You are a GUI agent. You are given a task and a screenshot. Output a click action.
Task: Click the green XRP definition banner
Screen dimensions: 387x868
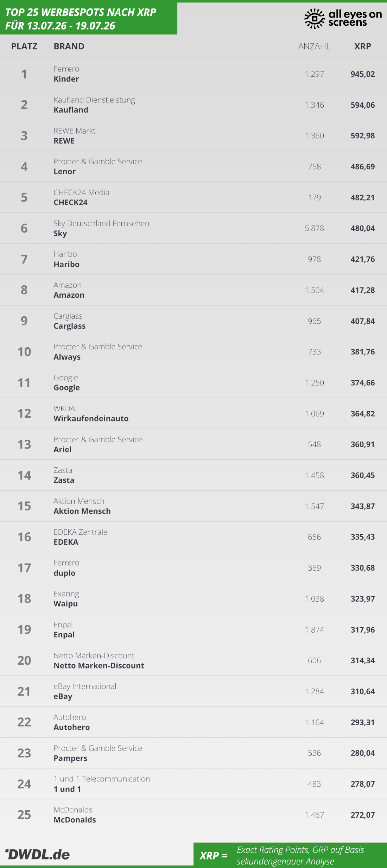point(290,854)
